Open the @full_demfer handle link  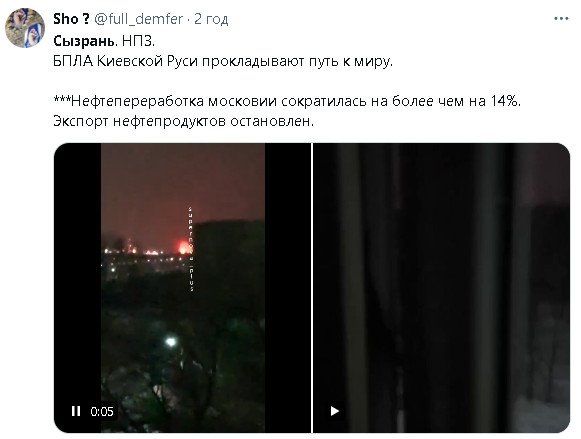pyautogui.click(x=139, y=19)
